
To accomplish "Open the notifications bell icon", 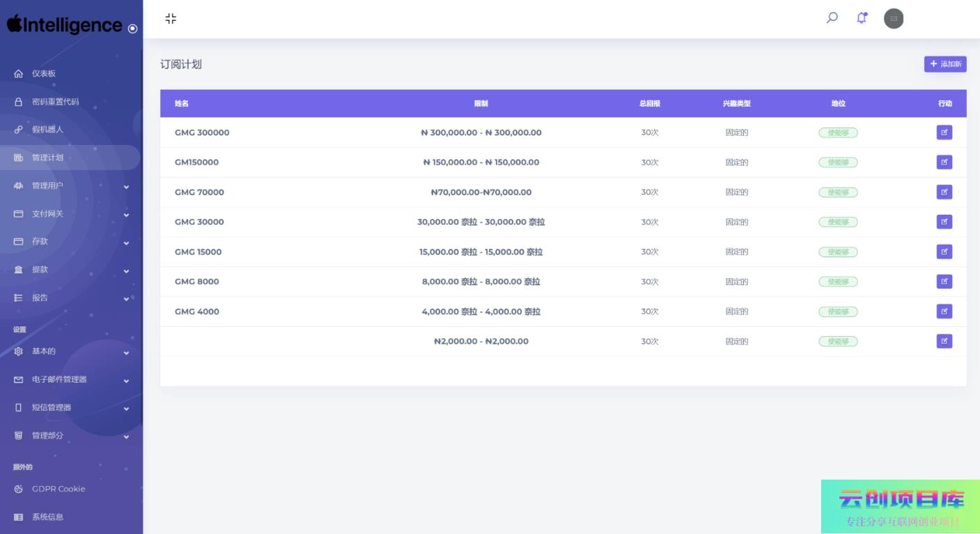I will (x=862, y=18).
